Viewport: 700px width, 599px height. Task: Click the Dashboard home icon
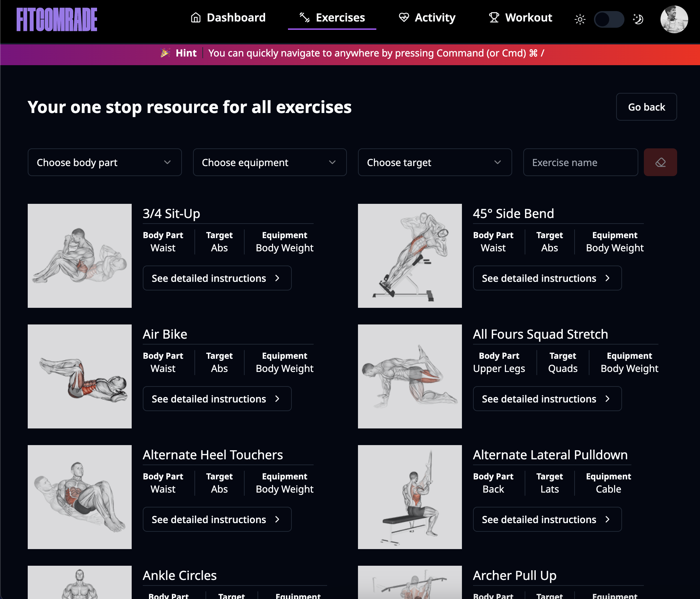tap(196, 17)
